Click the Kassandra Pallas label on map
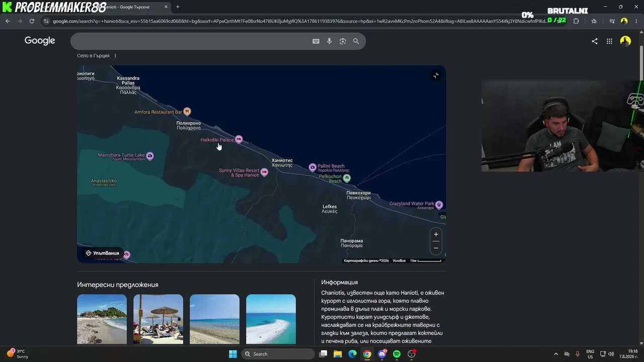This screenshot has height=362, width=644. pyautogui.click(x=128, y=85)
